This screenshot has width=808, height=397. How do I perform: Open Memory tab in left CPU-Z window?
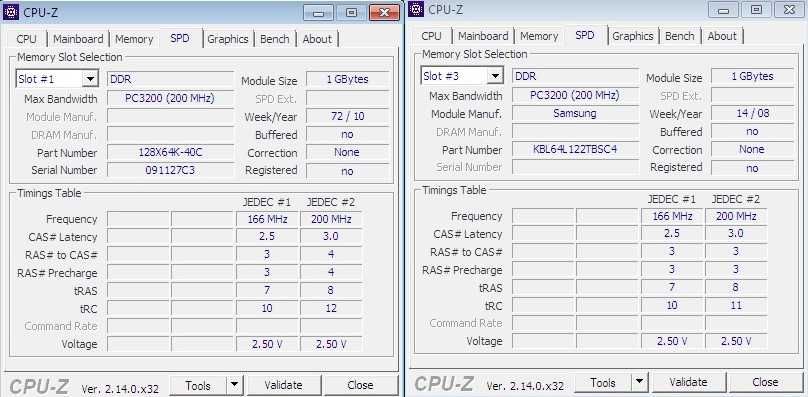tap(134, 39)
